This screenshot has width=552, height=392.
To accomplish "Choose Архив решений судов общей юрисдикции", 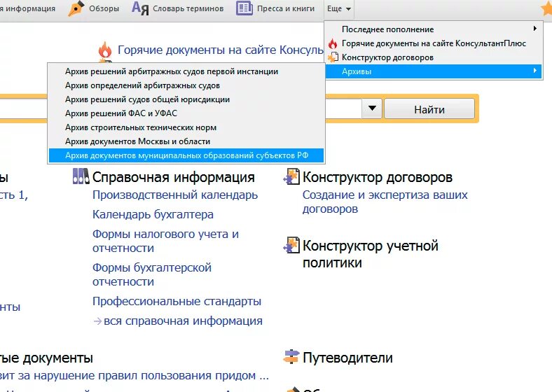I will pos(186,99).
